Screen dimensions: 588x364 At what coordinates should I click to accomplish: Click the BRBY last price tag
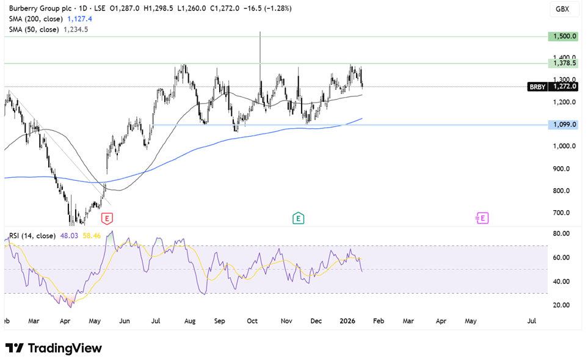(537, 87)
